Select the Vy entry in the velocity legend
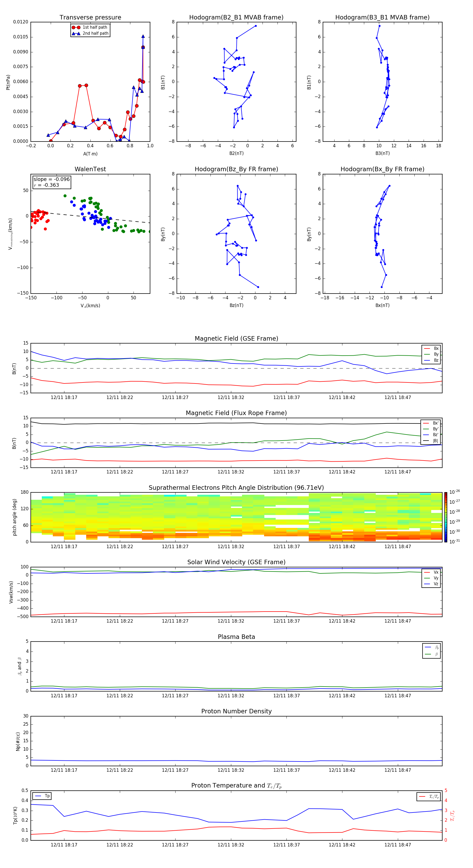 click(x=431, y=578)
